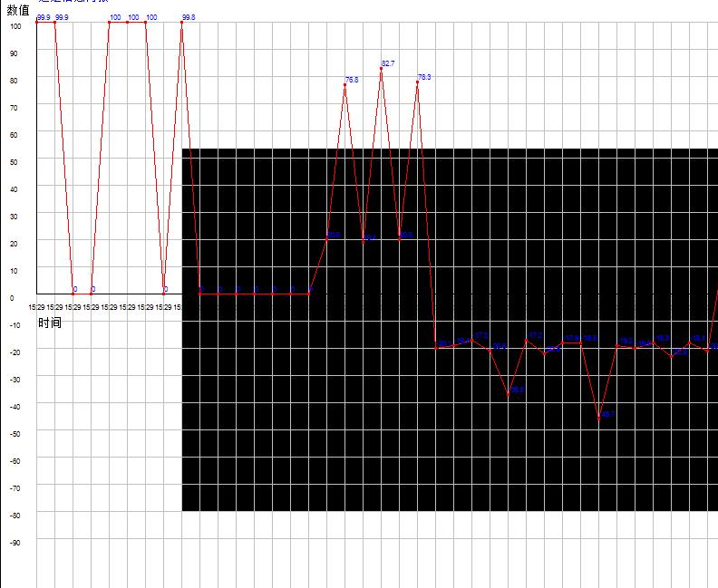Click the red data point at 82.7 peak
Screen dimensions: 718x588
(381, 69)
